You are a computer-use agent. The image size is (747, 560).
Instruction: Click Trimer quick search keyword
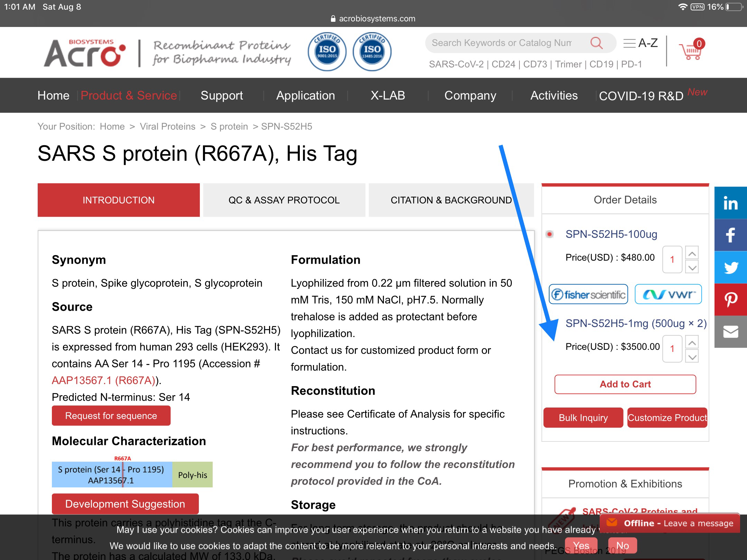pos(568,64)
